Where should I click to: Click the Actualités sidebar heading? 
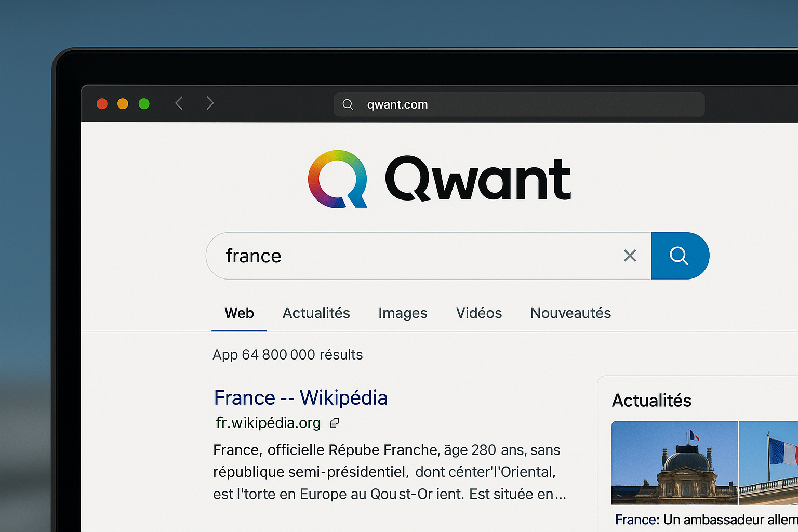[651, 401]
